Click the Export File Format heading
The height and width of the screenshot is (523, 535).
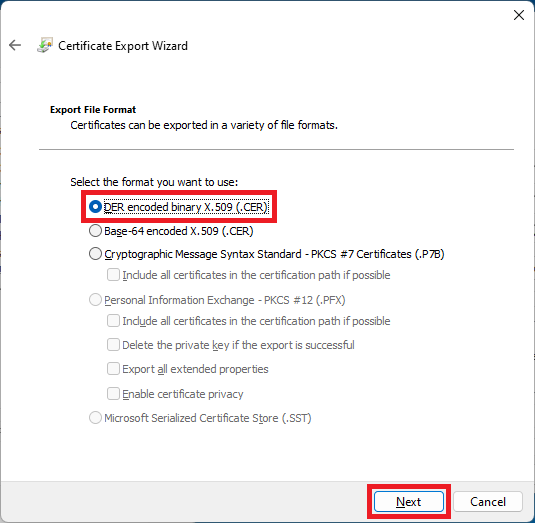click(x=93, y=110)
